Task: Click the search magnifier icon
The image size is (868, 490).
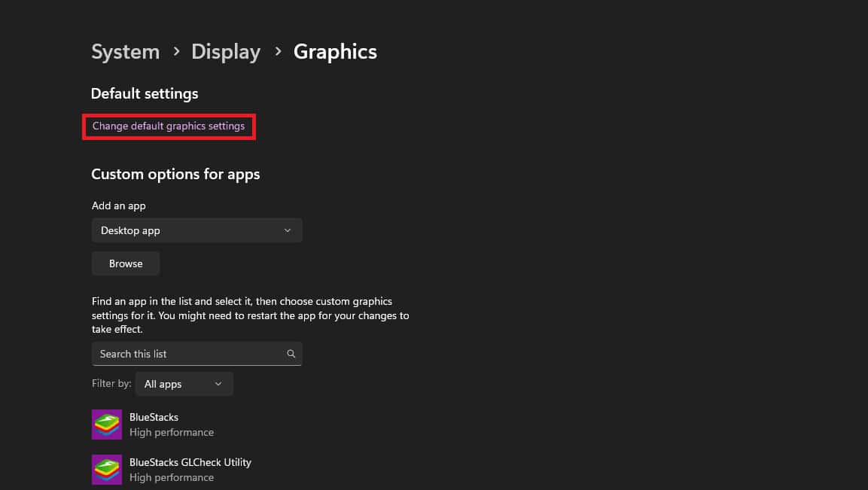Action: coord(291,354)
